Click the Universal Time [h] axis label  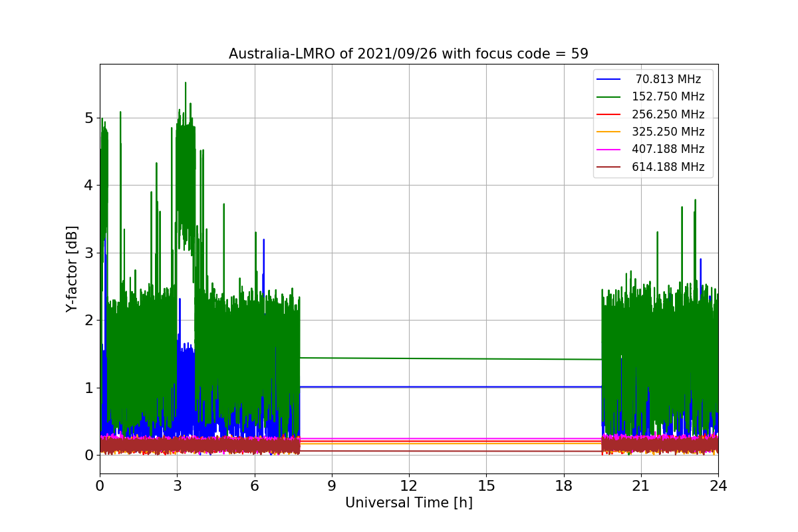pos(408,503)
